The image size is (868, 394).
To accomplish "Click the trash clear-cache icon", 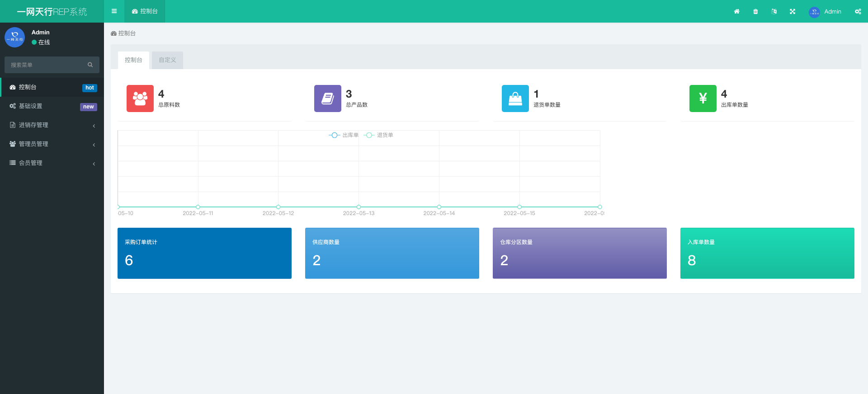I will (x=755, y=11).
